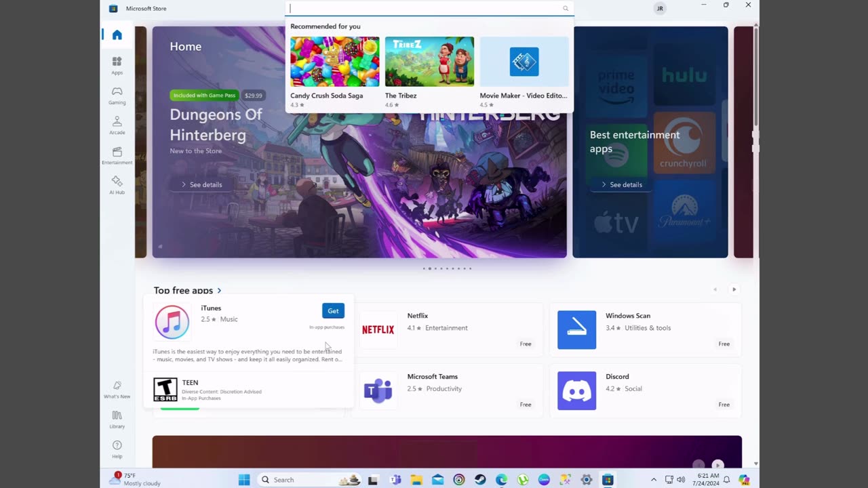Open What's New in the sidebar
Screen dimensions: 868x488
(117, 389)
